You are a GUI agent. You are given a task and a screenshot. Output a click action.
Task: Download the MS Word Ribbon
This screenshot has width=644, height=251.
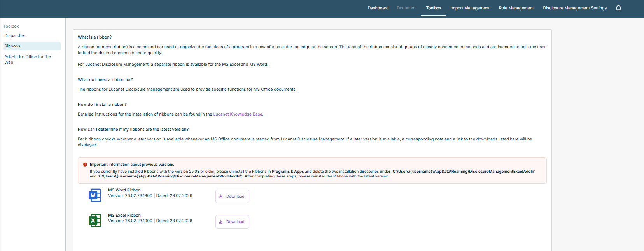(x=232, y=197)
